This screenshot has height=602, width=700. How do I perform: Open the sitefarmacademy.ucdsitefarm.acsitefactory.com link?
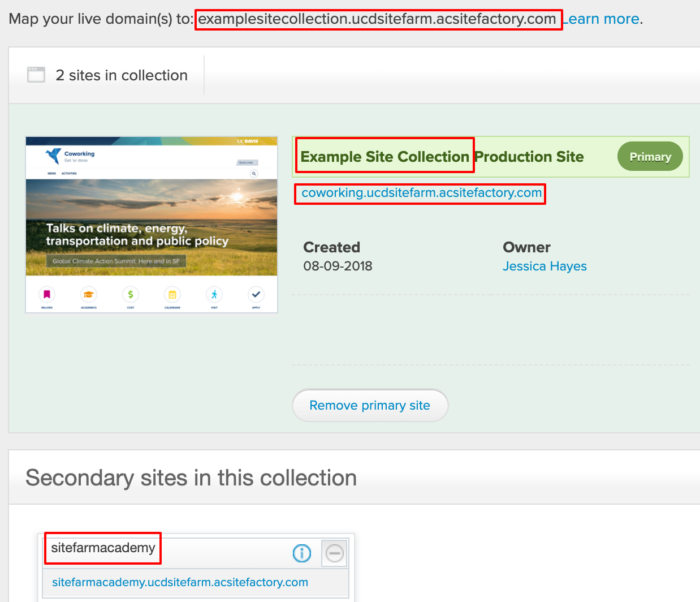[180, 582]
